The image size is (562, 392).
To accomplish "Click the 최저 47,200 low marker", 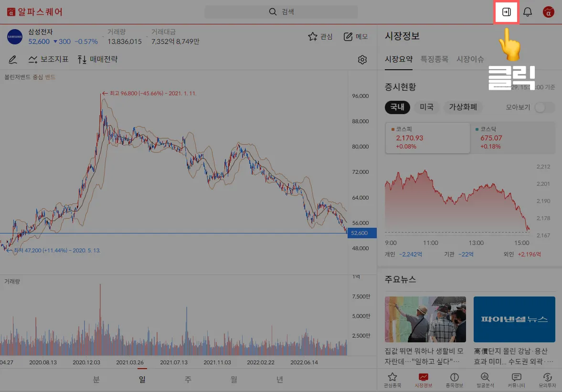I will (x=53, y=251).
